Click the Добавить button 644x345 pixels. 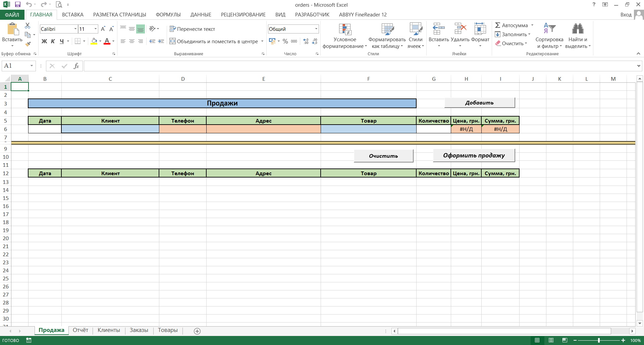coord(480,103)
